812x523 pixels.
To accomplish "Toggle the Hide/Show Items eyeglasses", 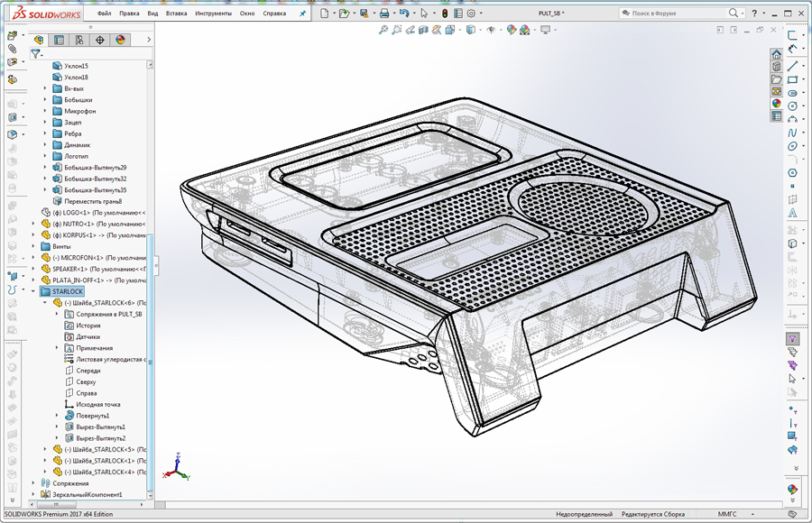I will point(490,29).
